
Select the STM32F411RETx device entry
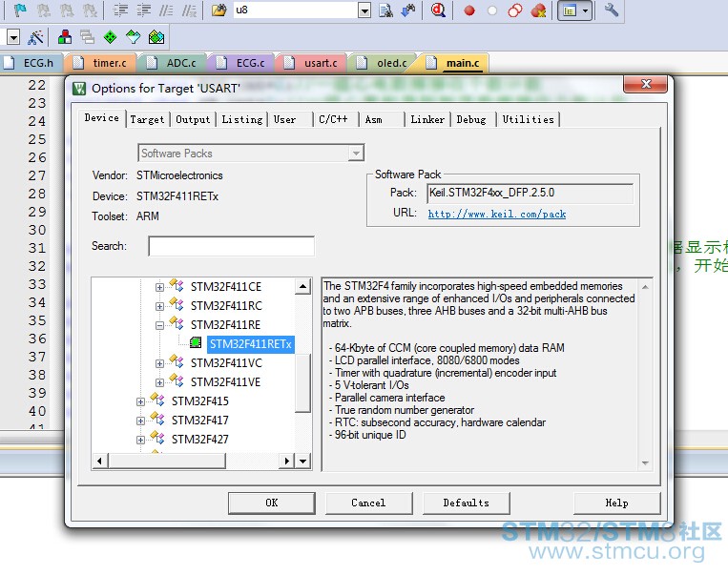pos(250,344)
